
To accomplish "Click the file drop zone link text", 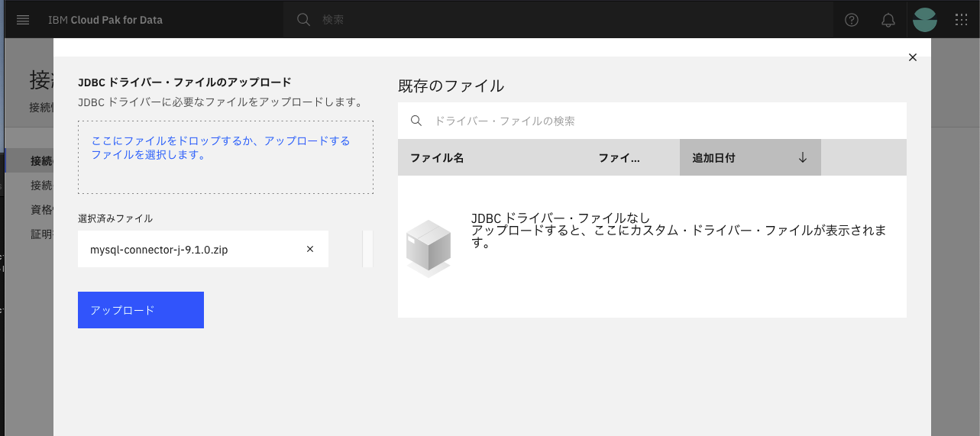I will coord(221,147).
